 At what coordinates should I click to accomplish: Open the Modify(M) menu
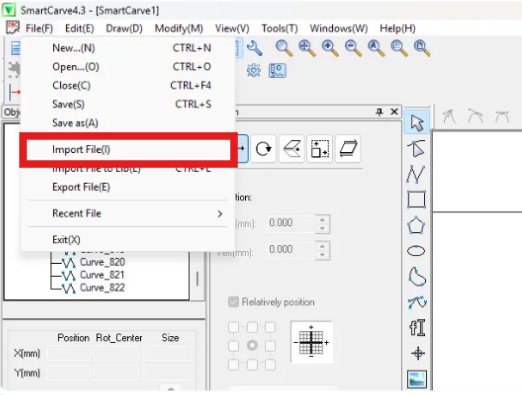179,29
